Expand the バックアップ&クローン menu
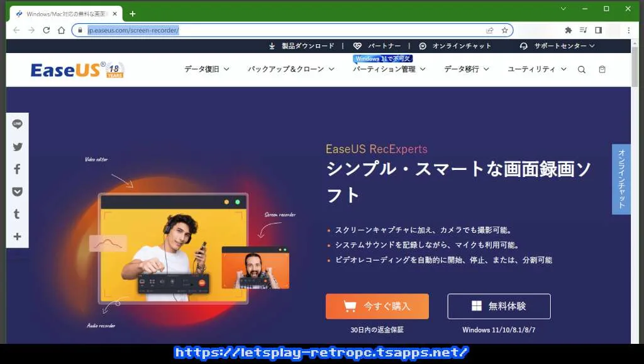The height and width of the screenshot is (364, 644). [291, 69]
